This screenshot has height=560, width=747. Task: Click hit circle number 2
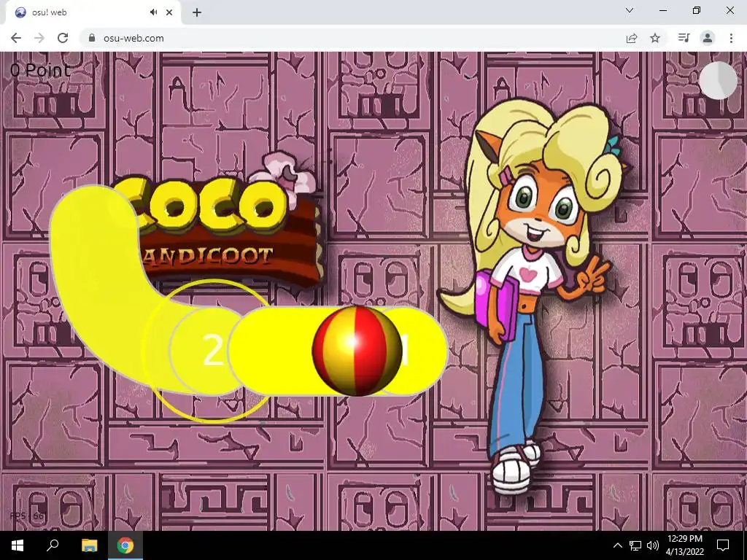click(x=213, y=350)
